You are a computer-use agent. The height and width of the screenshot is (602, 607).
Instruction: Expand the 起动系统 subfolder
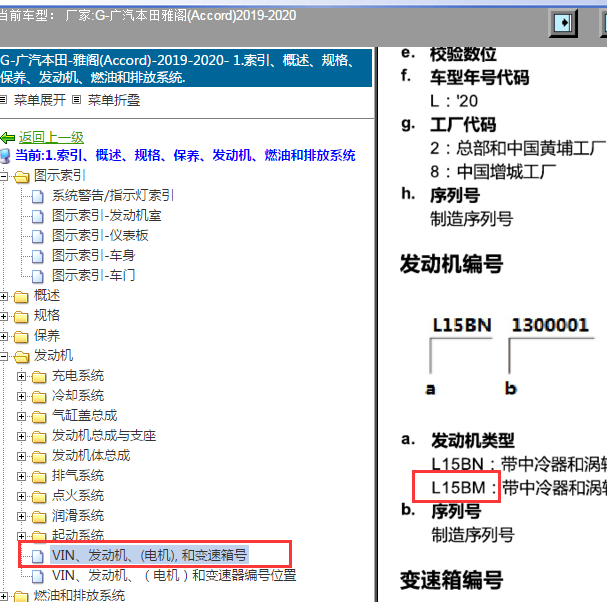coord(22,536)
